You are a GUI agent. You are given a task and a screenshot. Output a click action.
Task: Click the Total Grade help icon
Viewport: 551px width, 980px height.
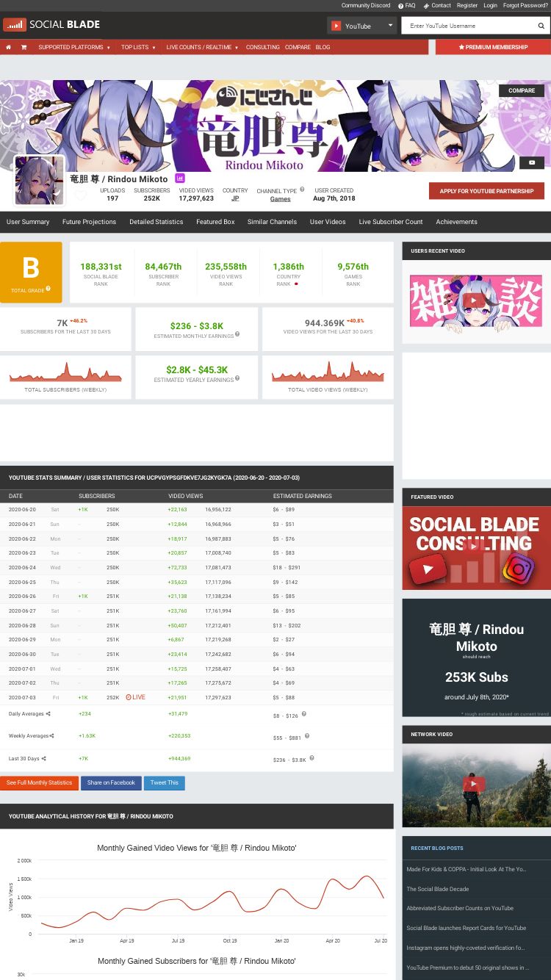click(48, 289)
